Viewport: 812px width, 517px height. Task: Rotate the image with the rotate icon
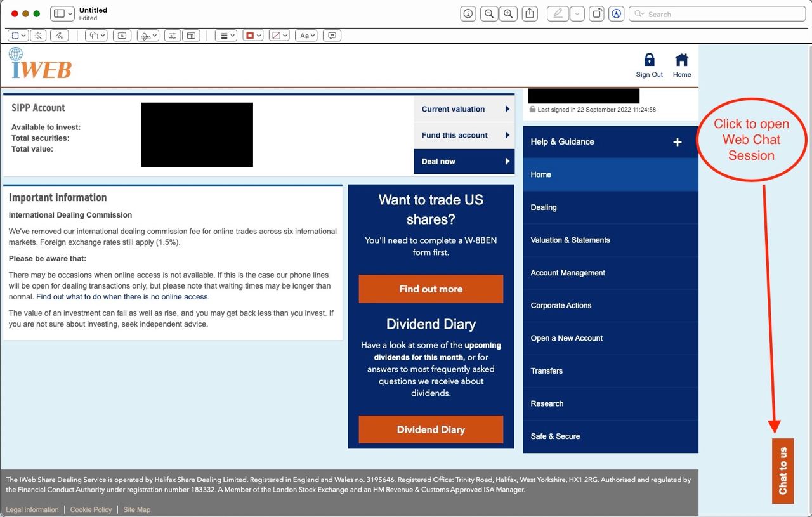(597, 14)
